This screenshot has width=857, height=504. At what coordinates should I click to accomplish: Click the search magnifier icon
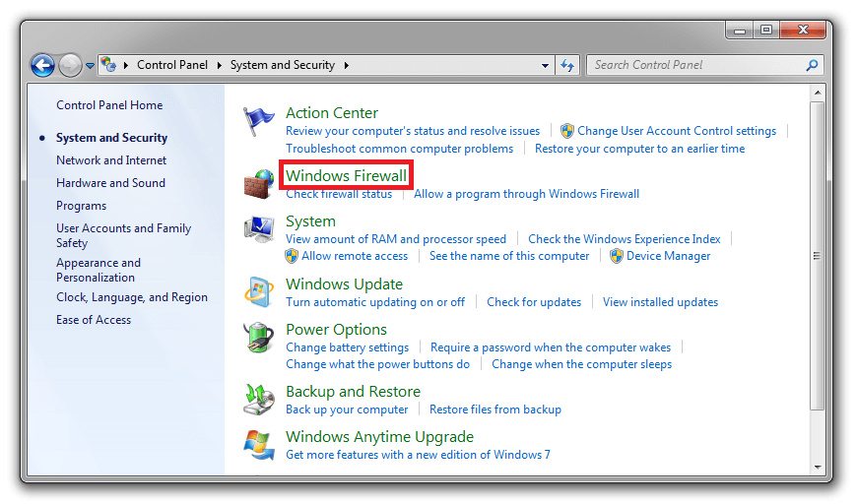pyautogui.click(x=813, y=65)
